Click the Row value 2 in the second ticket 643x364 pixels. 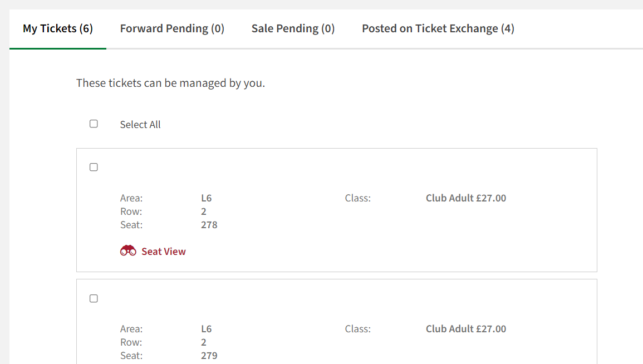click(x=204, y=342)
